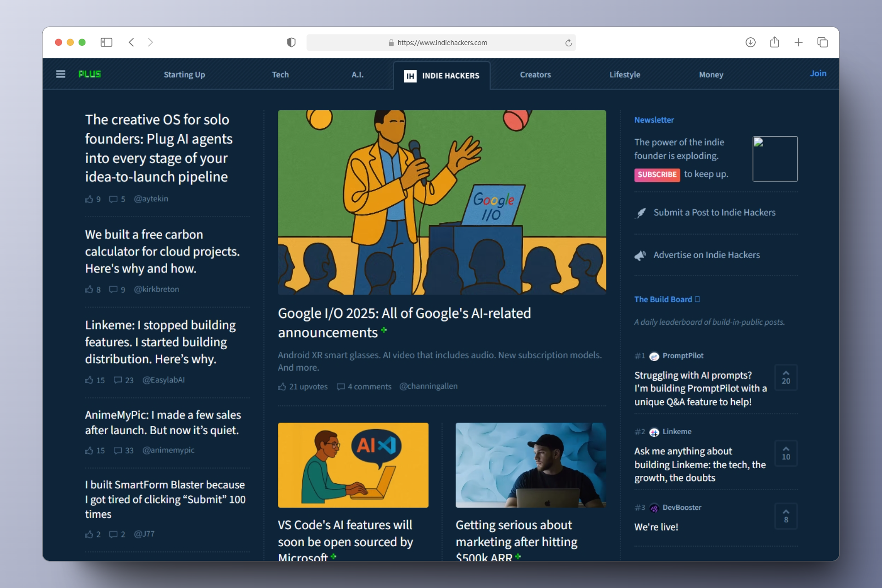Click the PromptPilot avatar icon

click(654, 356)
